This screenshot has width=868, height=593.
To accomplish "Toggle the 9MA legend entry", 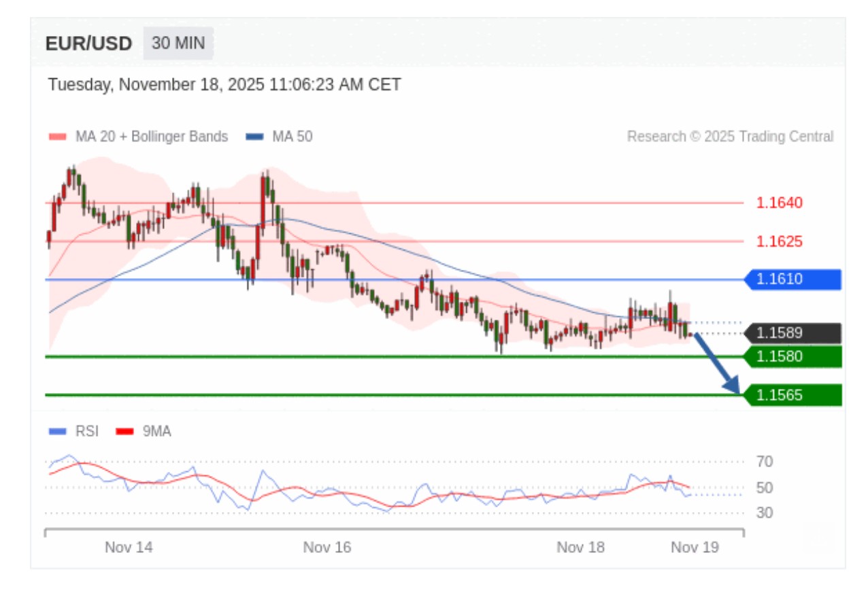I will click(144, 431).
